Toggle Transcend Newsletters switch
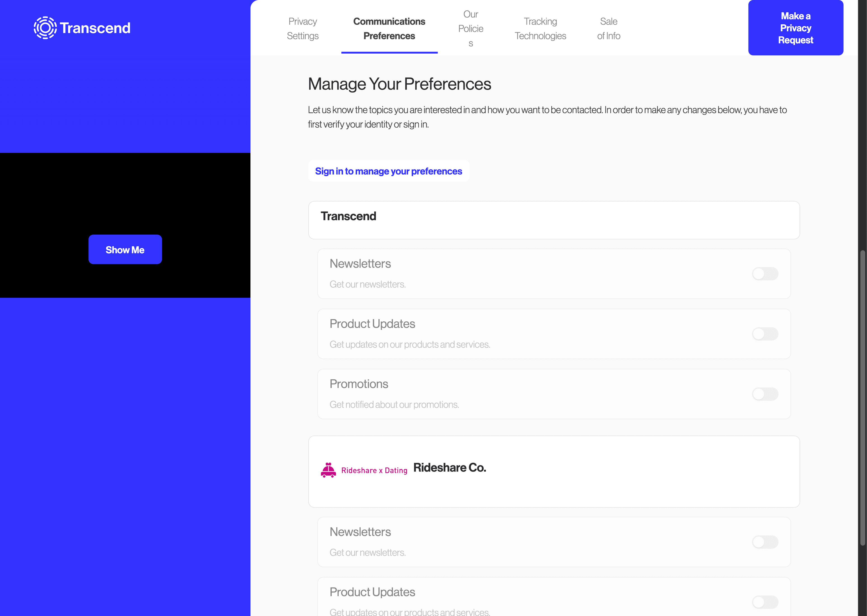This screenshot has width=867, height=616. (x=765, y=274)
